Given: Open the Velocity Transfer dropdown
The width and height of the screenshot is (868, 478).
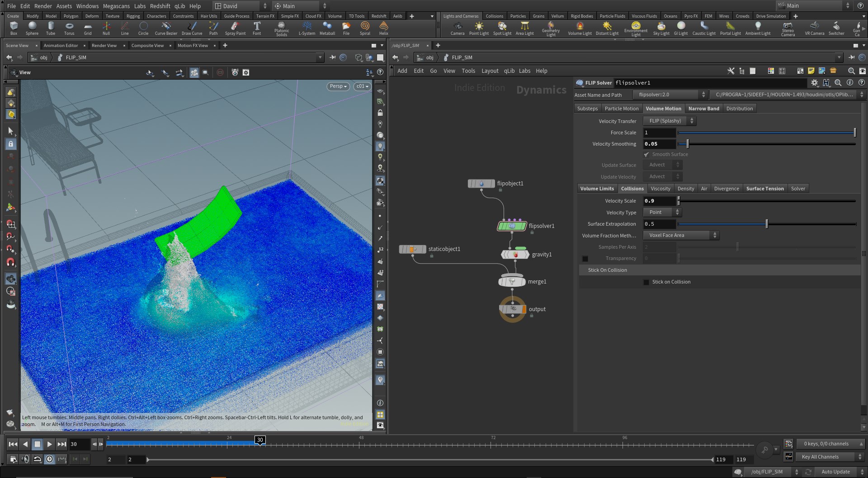Looking at the screenshot, I should tap(669, 121).
